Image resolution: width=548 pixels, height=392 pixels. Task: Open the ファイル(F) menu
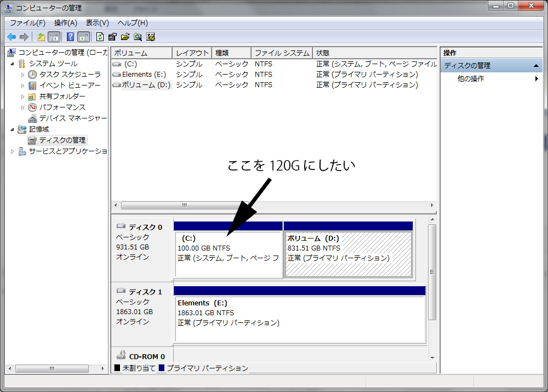(27, 23)
